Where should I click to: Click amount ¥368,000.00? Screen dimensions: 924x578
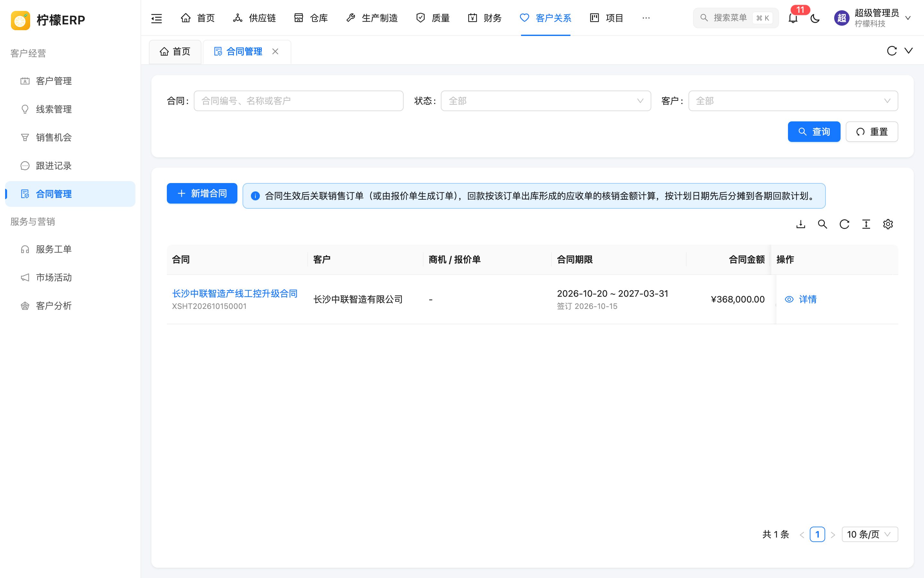click(x=738, y=299)
